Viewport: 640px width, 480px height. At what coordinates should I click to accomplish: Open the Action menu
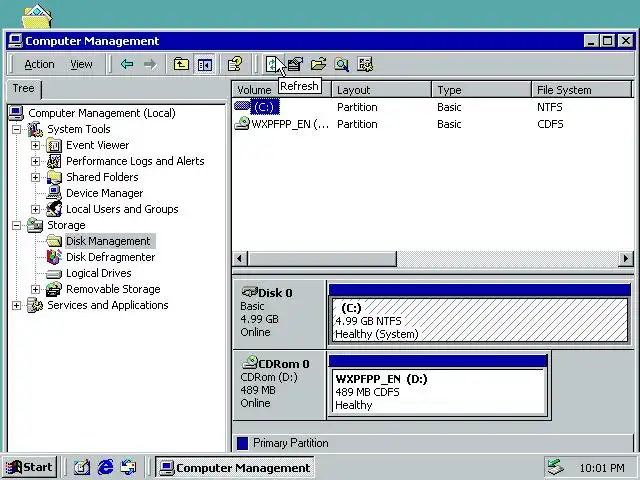39,64
